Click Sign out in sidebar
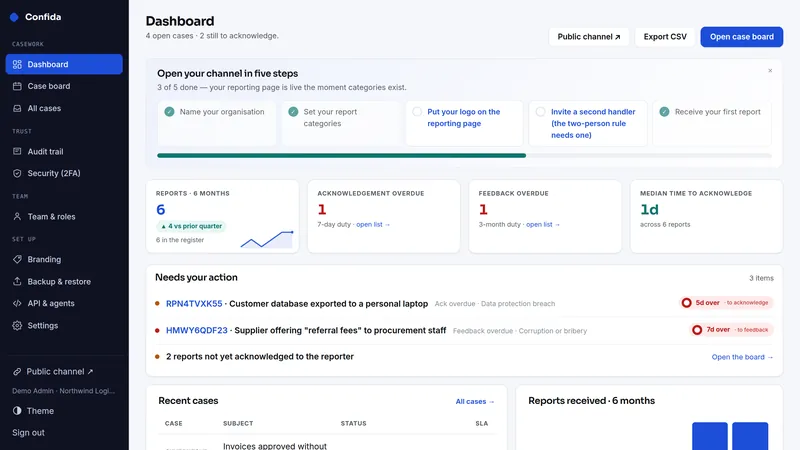The image size is (800, 450). tap(29, 433)
